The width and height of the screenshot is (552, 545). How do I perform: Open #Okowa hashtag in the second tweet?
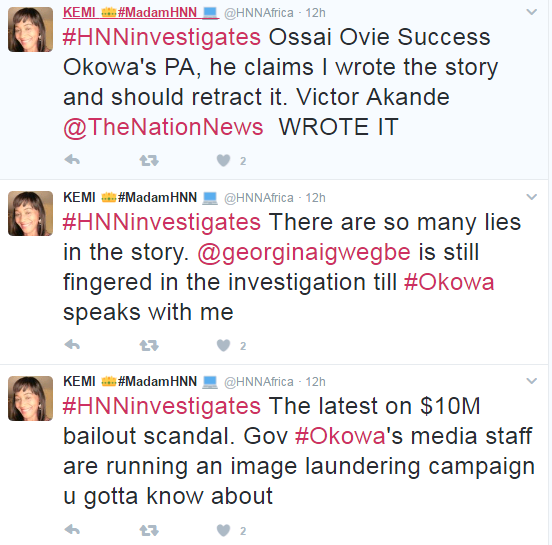tap(449, 282)
